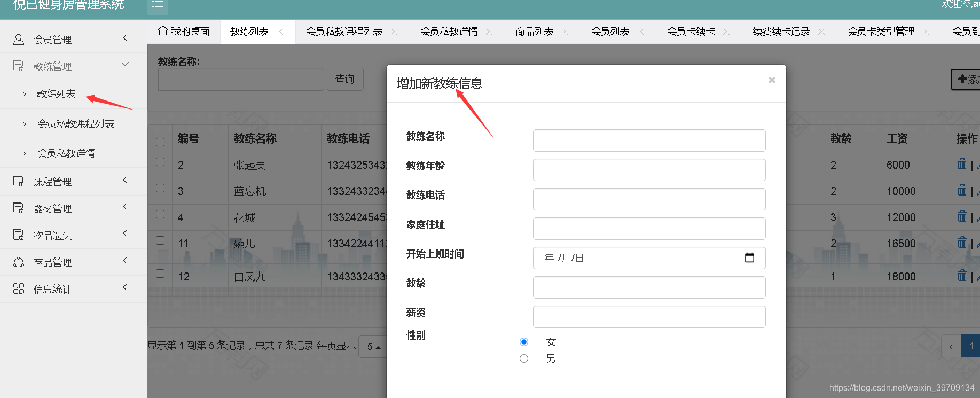Go to pagination page 1
Viewport: 980px width, 398px height.
971,346
